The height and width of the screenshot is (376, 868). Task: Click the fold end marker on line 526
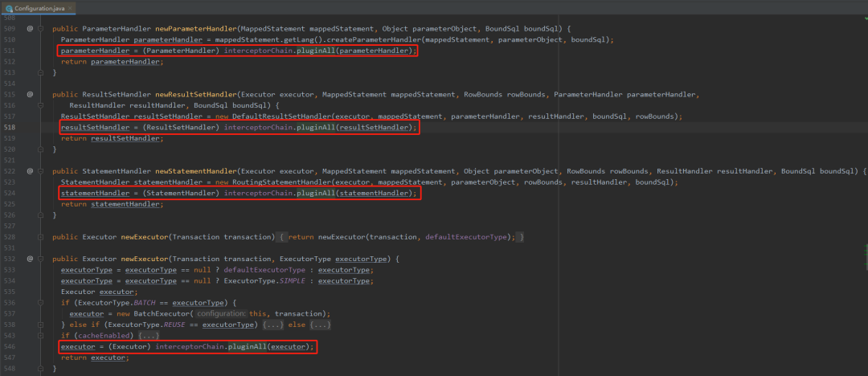point(41,215)
